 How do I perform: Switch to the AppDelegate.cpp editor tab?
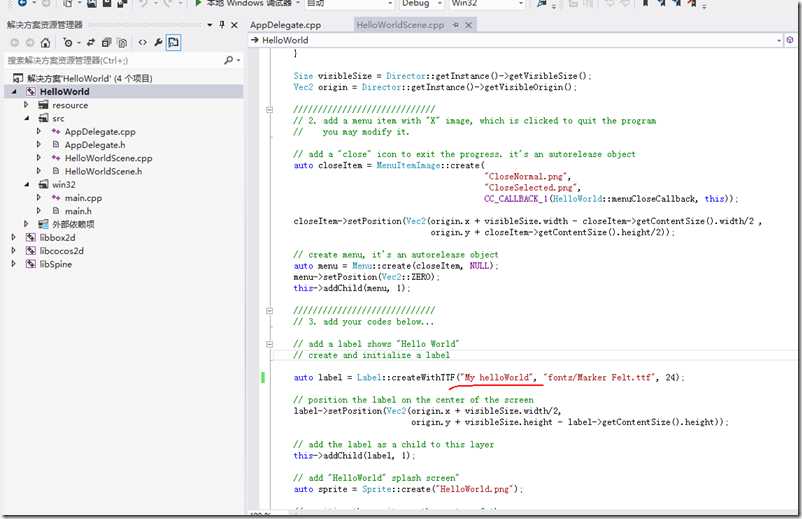pos(285,25)
